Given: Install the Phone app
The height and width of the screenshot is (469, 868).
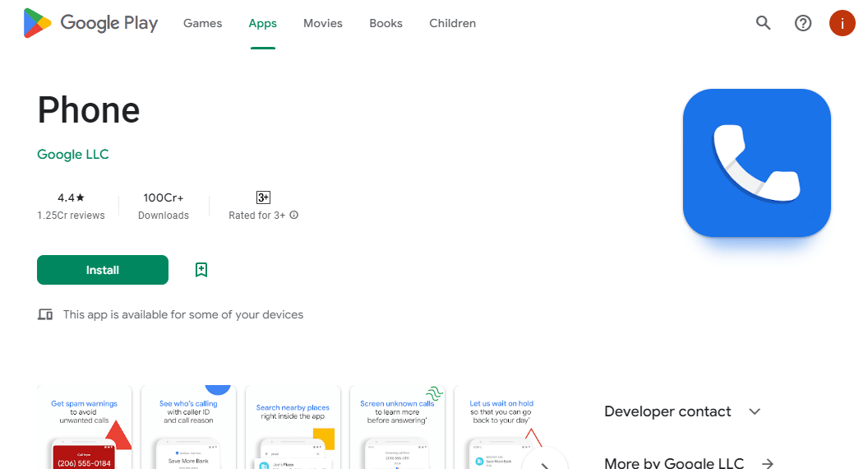Looking at the screenshot, I should (103, 270).
